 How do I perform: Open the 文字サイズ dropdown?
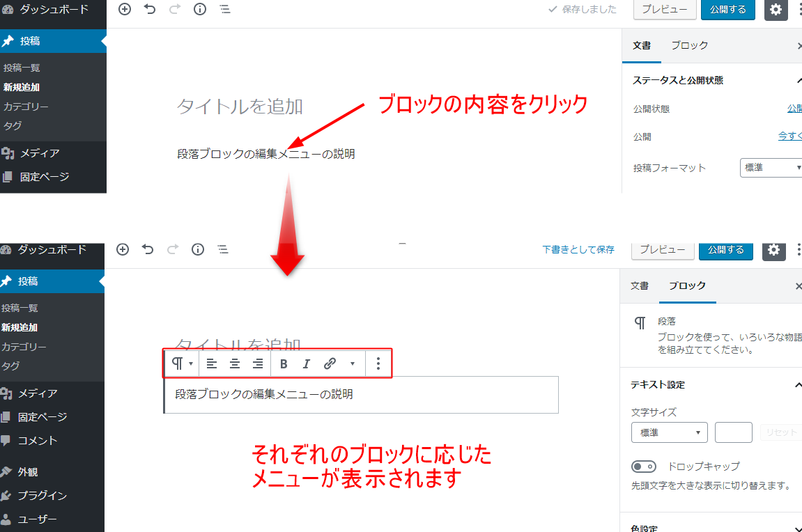[669, 432]
